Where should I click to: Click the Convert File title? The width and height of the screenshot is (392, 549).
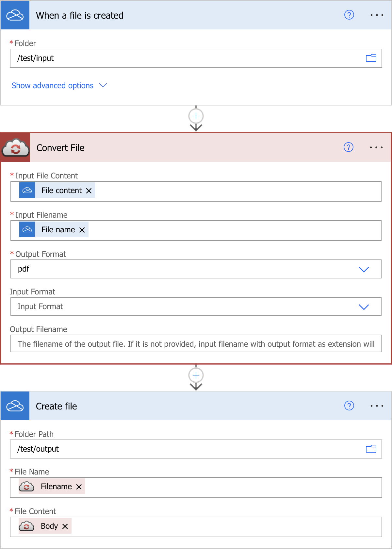(60, 148)
